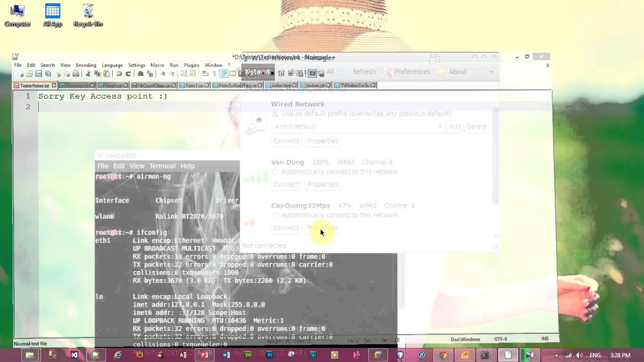Click the Open file toolbar icon
644x362 pixels.
(x=30, y=74)
